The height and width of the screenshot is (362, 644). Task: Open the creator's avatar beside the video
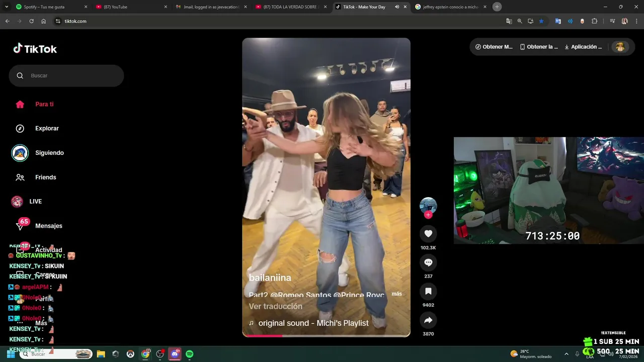pyautogui.click(x=428, y=205)
